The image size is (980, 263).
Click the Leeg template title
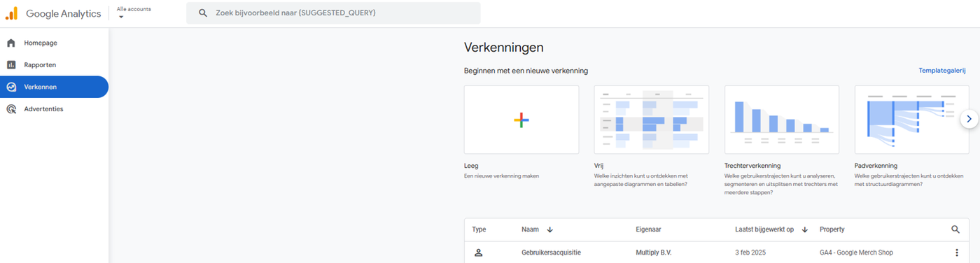pos(471,166)
